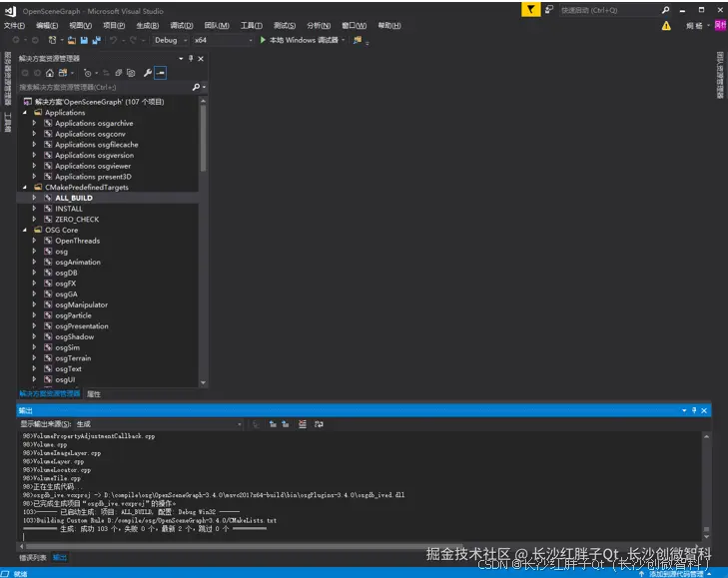Click the Collapse All icon in Solution Explorer
The width and height of the screenshot is (728, 578).
point(119,73)
